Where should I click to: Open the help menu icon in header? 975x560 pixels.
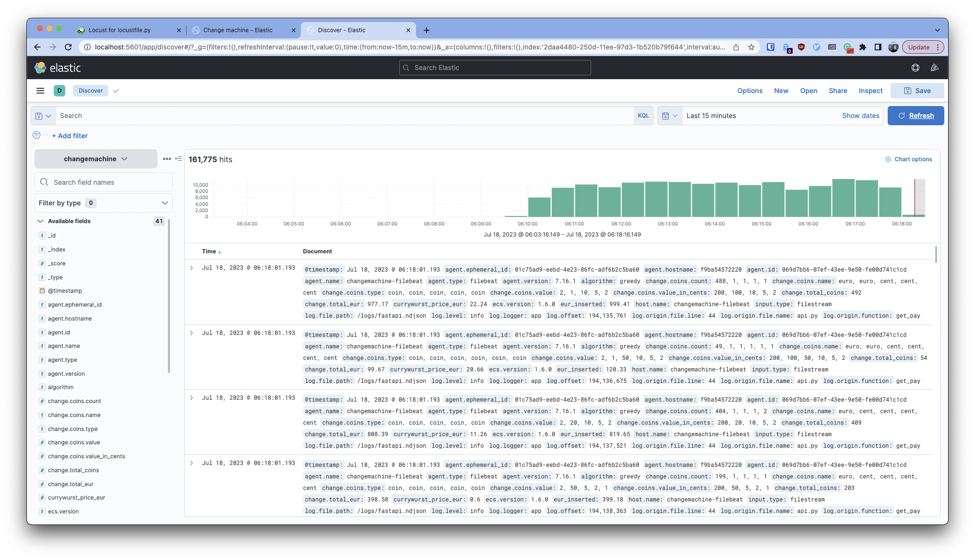click(916, 68)
